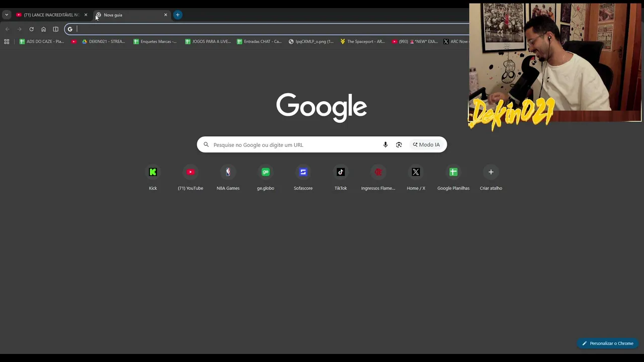Open the Google Planilhas shortcut
This screenshot has width=644, height=362.
(x=453, y=178)
